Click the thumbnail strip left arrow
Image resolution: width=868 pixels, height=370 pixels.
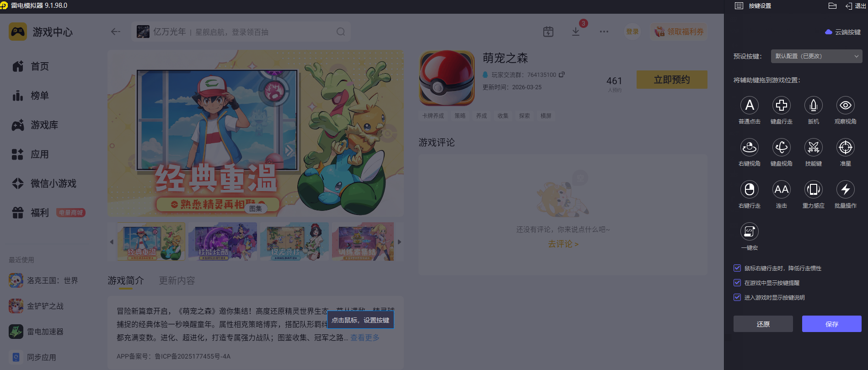[112, 242]
